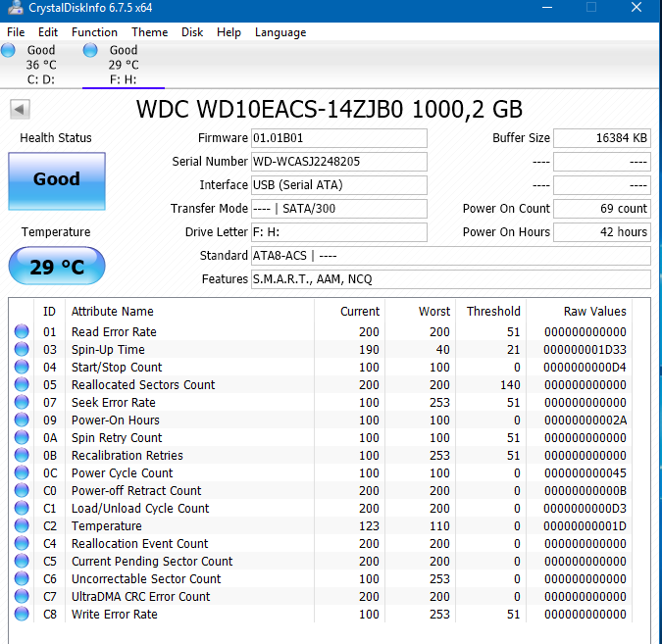Open the Help menu
Screen dimensions: 662x644
[229, 32]
